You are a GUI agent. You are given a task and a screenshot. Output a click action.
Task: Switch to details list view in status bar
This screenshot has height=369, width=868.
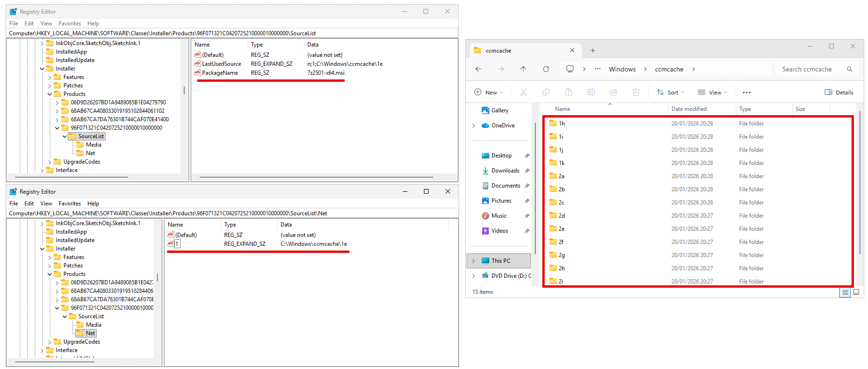845,292
